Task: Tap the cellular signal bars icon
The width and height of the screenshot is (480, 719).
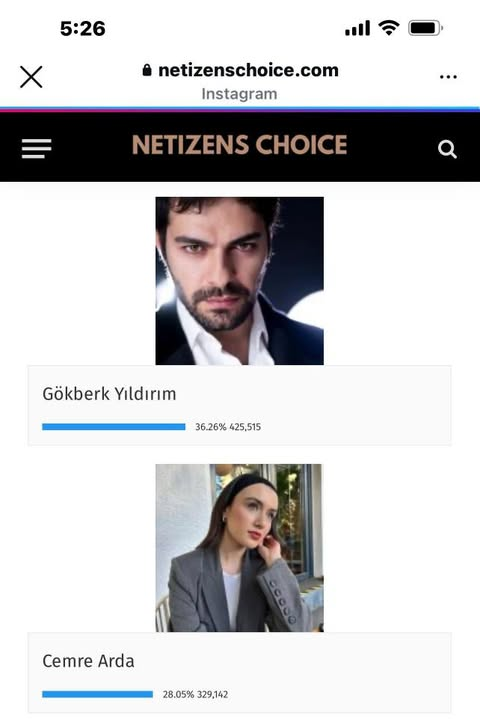Action: tap(358, 28)
